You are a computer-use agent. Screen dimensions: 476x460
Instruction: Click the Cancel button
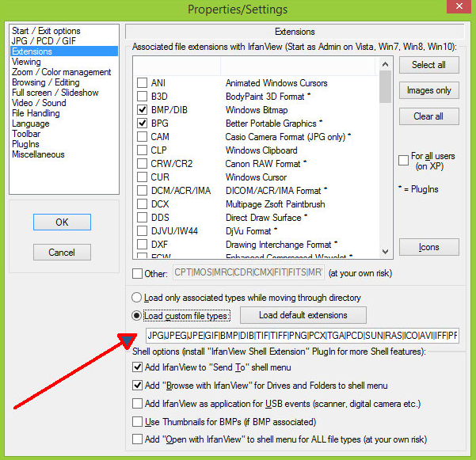(62, 253)
